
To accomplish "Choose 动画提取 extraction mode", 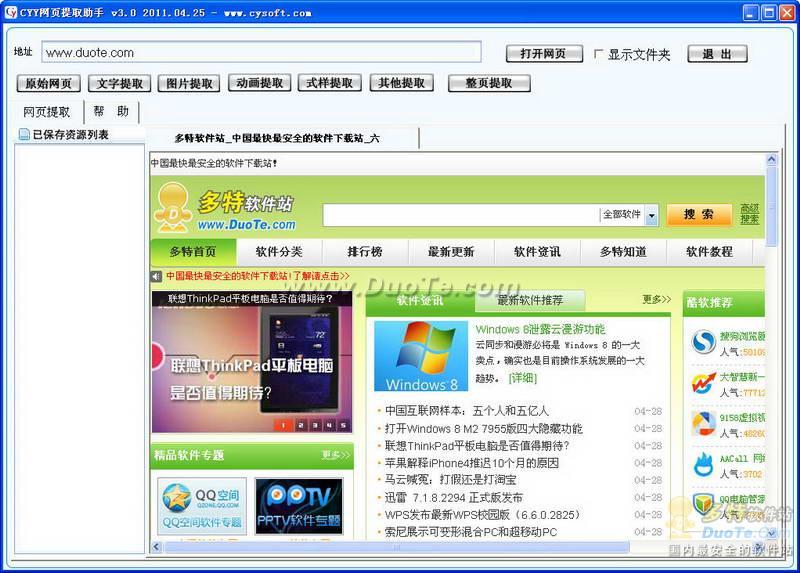I will point(260,83).
